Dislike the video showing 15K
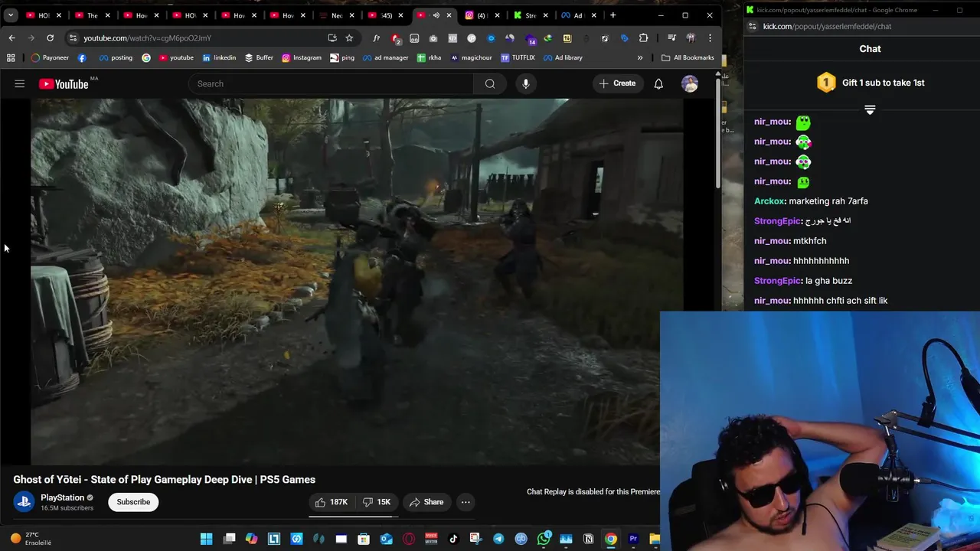 pos(377,502)
